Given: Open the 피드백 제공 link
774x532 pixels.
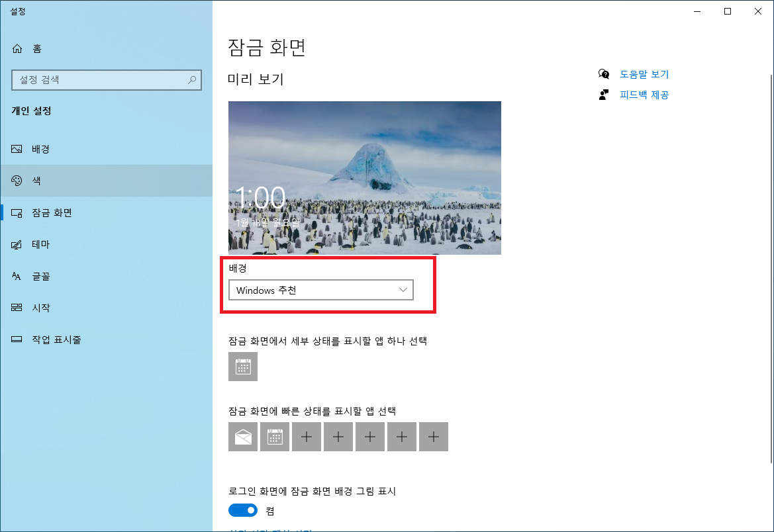Looking at the screenshot, I should (644, 95).
